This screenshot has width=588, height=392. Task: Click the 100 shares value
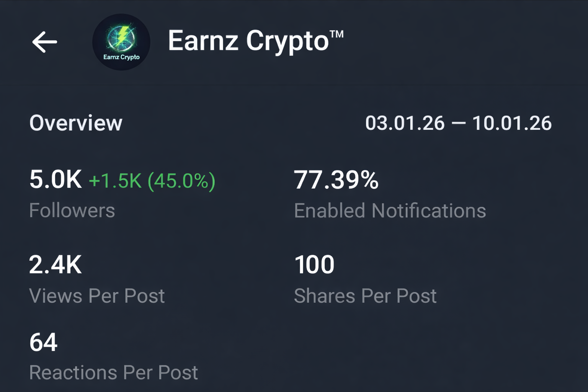pyautogui.click(x=314, y=263)
